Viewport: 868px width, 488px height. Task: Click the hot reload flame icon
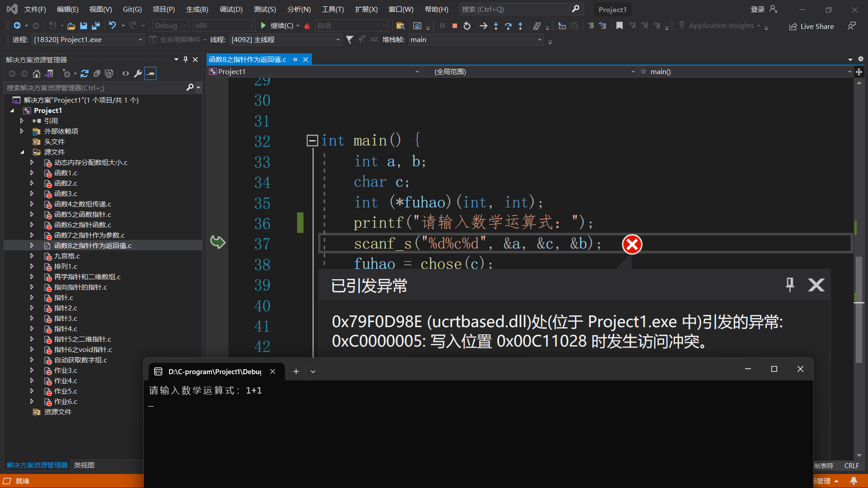coord(307,26)
